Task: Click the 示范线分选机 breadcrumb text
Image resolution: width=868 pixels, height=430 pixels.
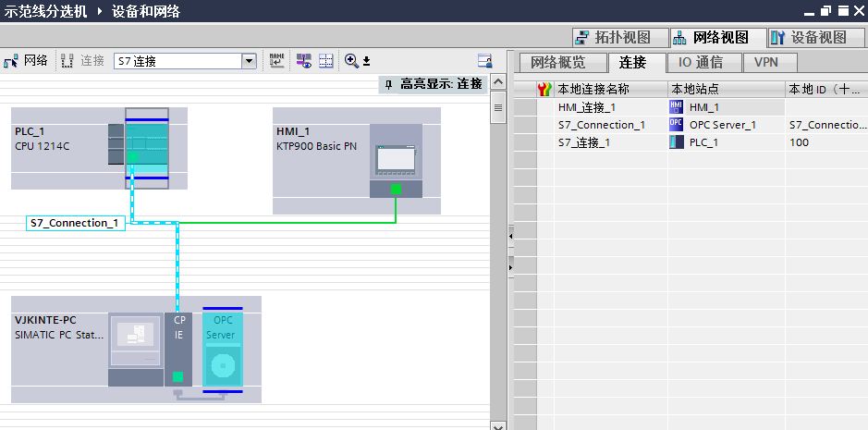Action: (x=45, y=11)
